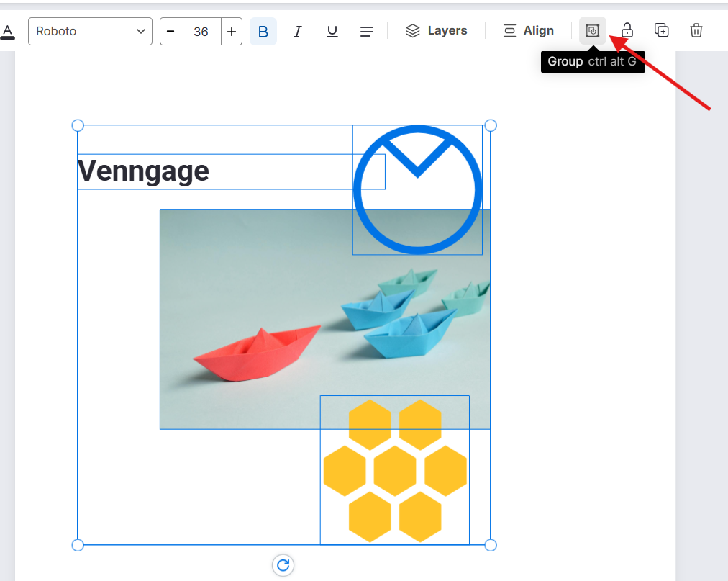Increase font size with plus button
The height and width of the screenshot is (581, 728).
232,32
